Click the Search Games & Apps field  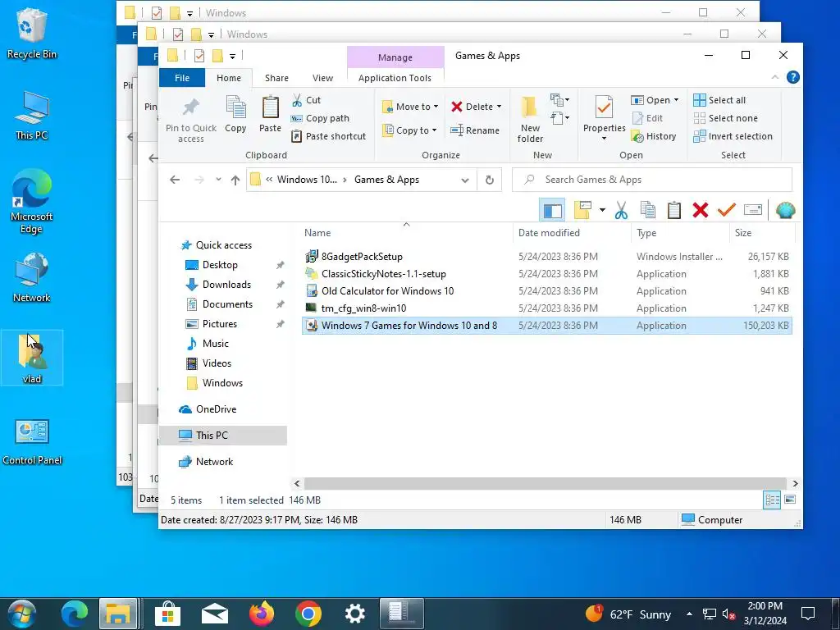tap(652, 180)
